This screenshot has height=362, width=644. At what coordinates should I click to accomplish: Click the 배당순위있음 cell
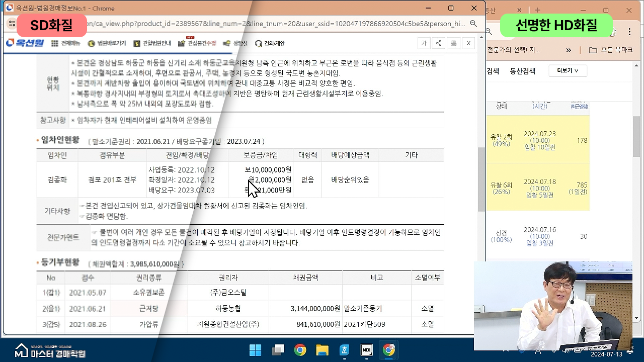coord(350,179)
